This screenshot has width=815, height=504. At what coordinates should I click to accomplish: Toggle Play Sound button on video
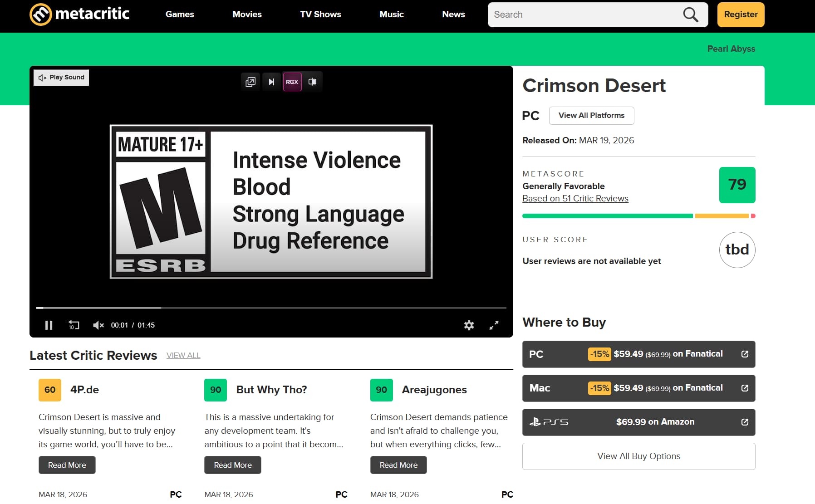tap(62, 78)
